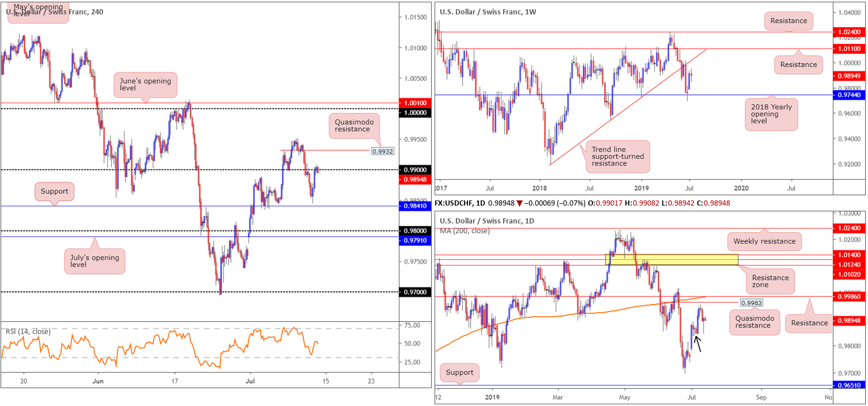This screenshot has height=406, width=868.
Task: Select the weekly chart title 'U.S. Dollar / Swiss Franc, 1W'
Action: point(488,11)
